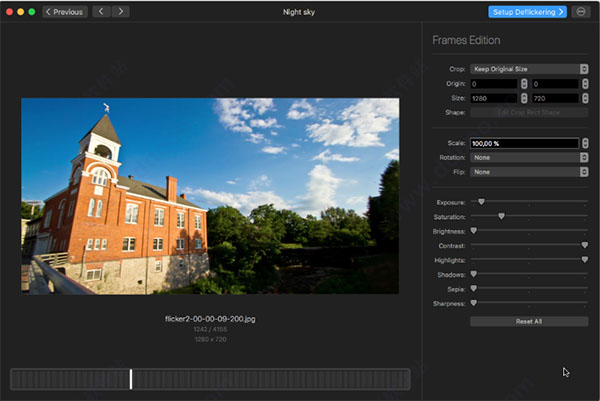
Task: Click the Shadows slider handle
Action: [x=474, y=274]
